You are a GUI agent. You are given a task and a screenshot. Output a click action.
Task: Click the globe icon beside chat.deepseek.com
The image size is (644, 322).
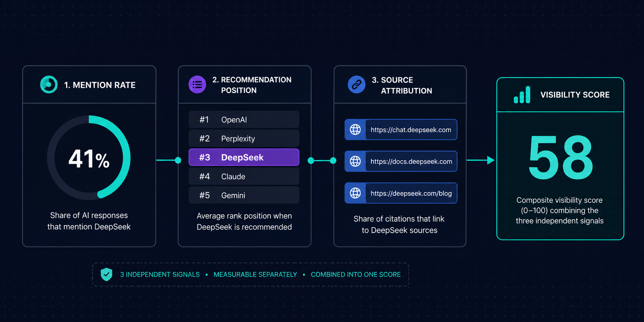pos(355,130)
